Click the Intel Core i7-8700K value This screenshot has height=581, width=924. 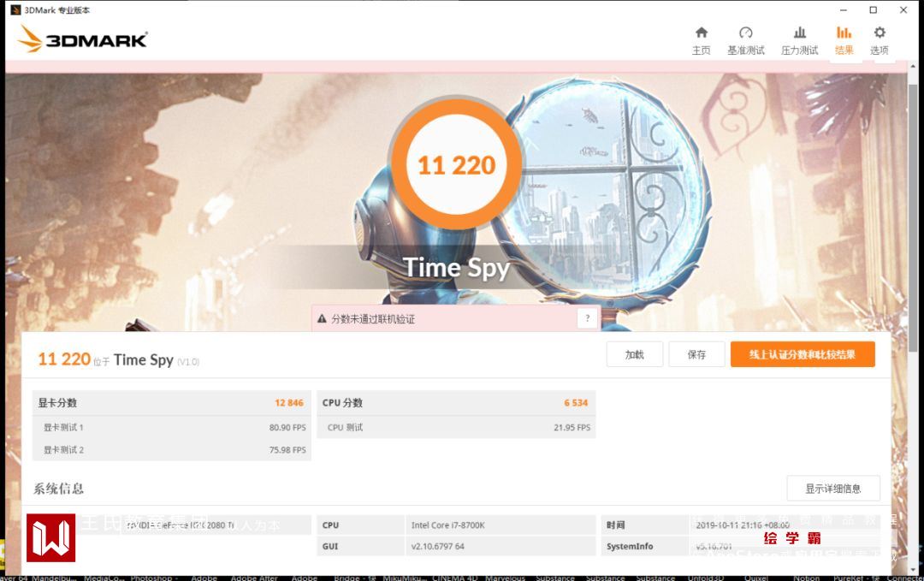447,525
